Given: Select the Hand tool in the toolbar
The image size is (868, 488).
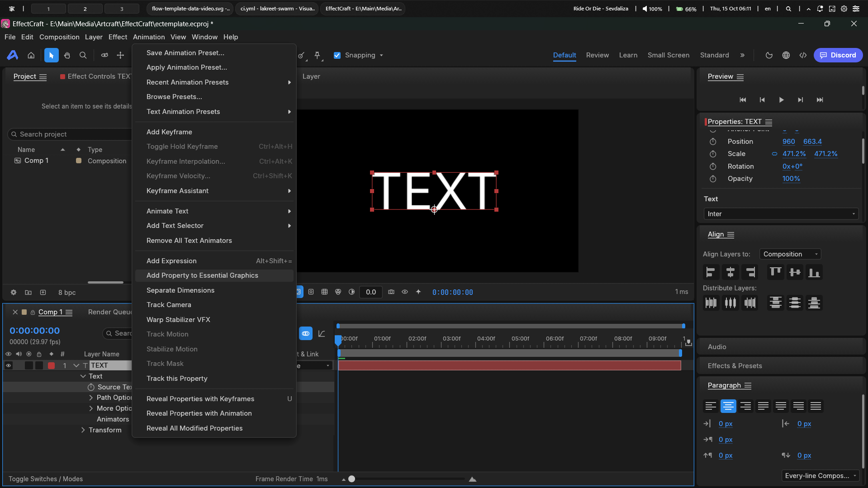Looking at the screenshot, I should coord(67,55).
